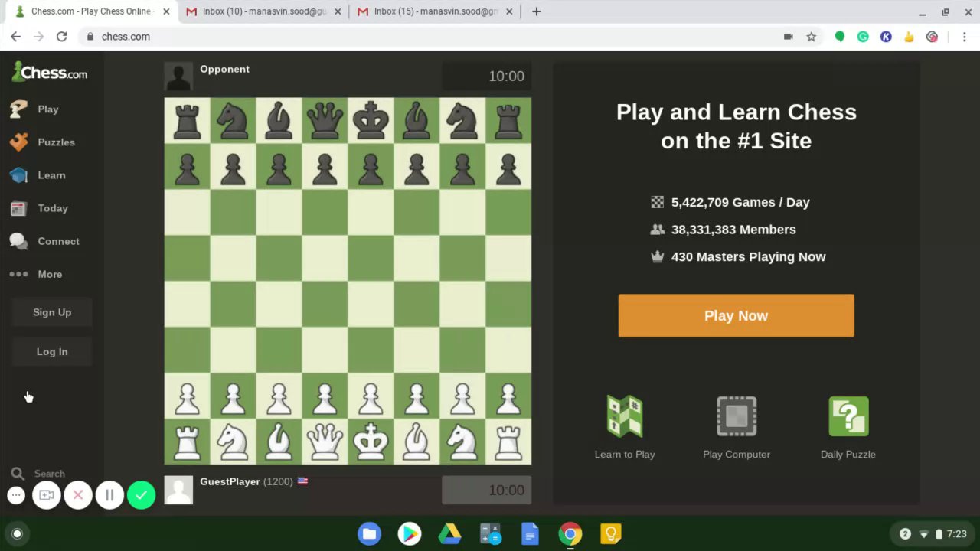Screen dimensions: 980x551
Task: Open Google Drive in shelf
Action: pos(449,533)
